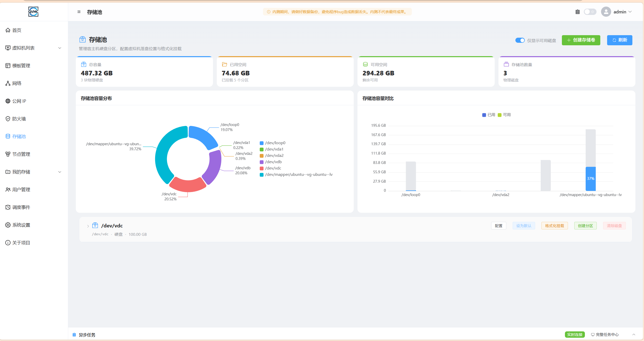
Task: Expand async task bar with up chevron
Action: pyautogui.click(x=633, y=334)
